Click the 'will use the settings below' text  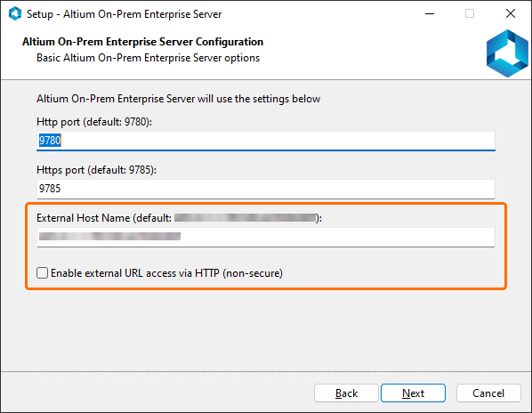point(259,99)
